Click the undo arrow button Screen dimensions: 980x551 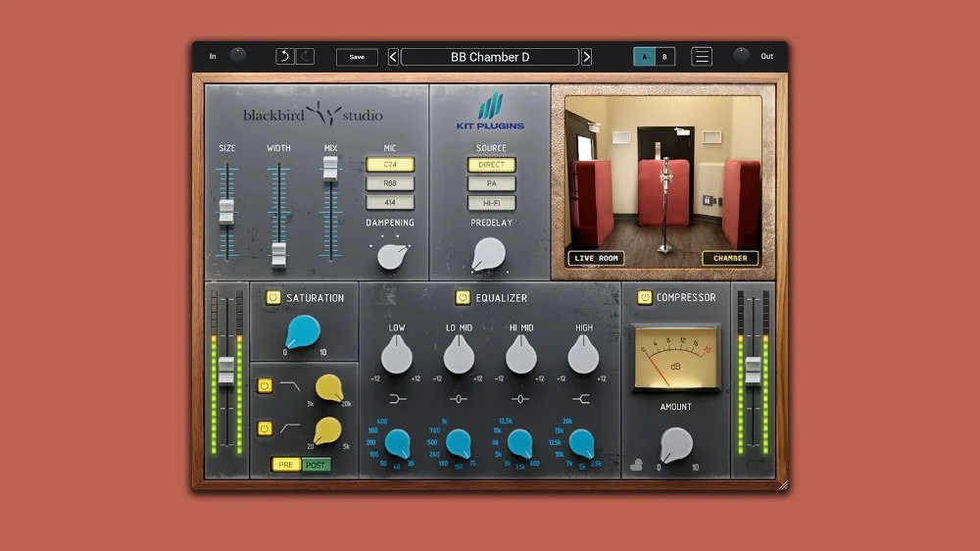point(285,56)
